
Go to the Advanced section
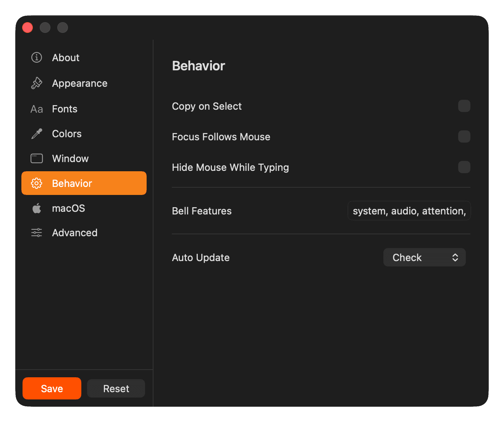74,232
